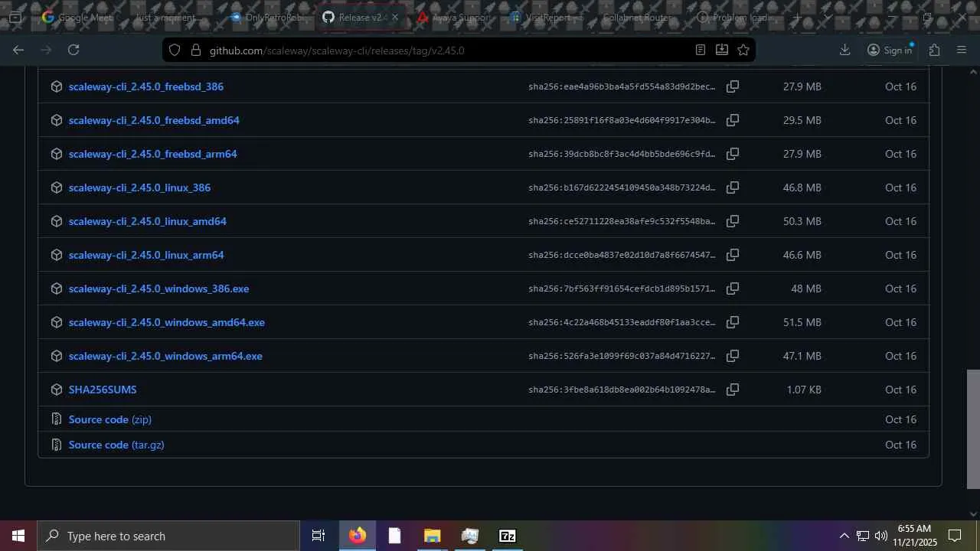Copy SHA256 digest for scaleway-cli_2.45.0_windows_arm64.exe
Image resolution: width=980 pixels, height=551 pixels.
(733, 356)
